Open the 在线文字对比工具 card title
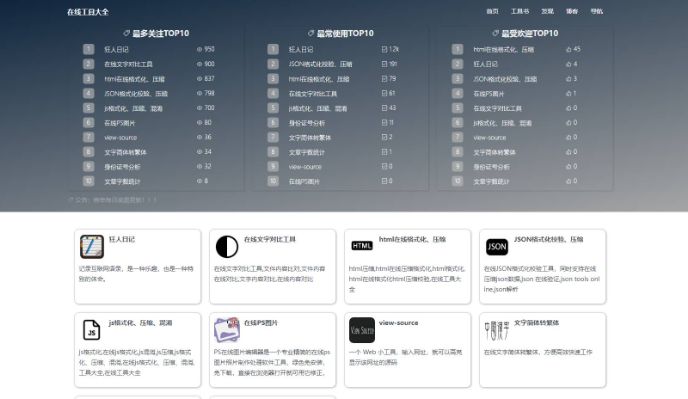This screenshot has width=688, height=399. [269, 239]
